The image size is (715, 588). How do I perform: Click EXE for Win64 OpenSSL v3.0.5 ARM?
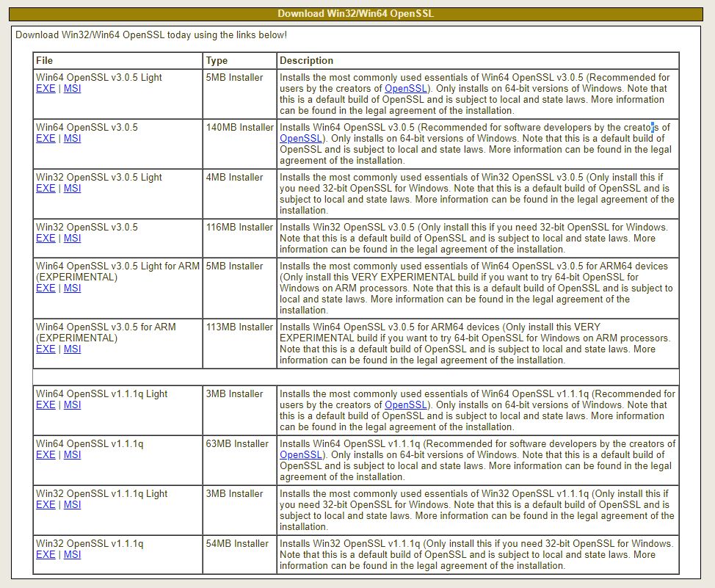point(46,349)
